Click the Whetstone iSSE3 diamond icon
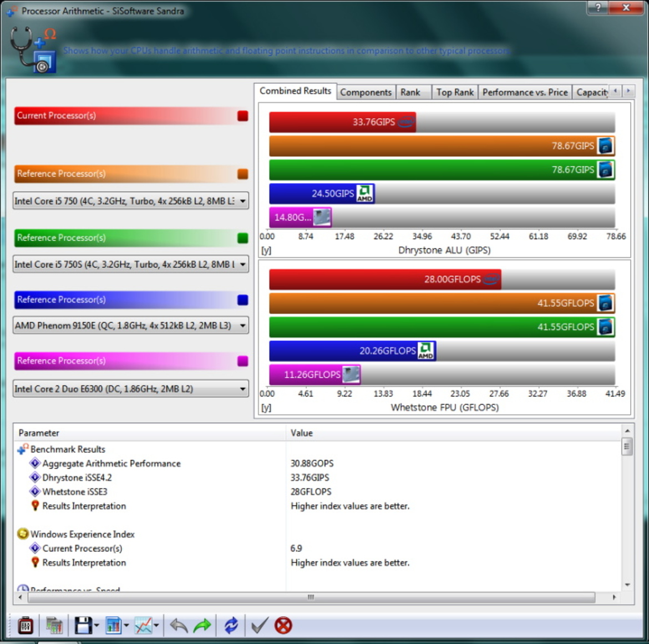 (35, 491)
